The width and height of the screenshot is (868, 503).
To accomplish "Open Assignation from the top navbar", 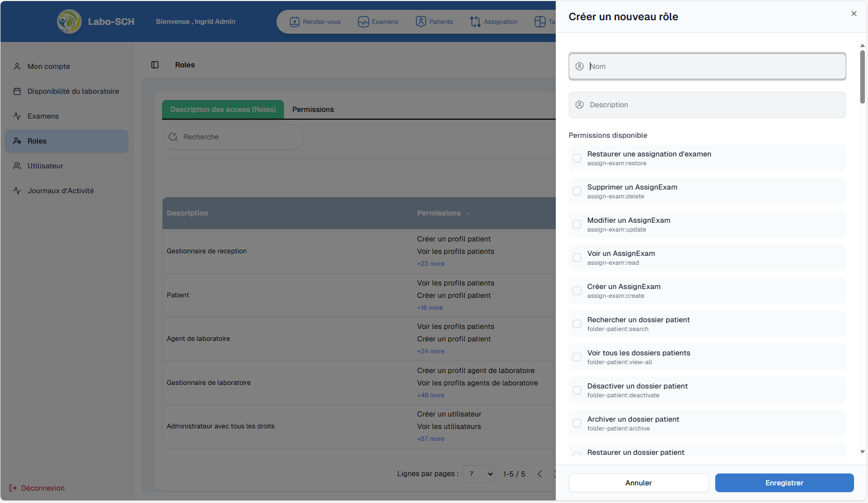I will click(494, 22).
